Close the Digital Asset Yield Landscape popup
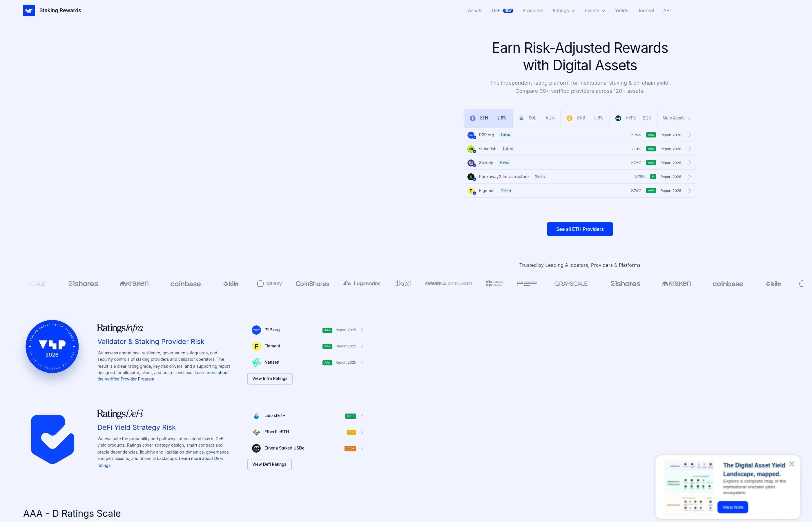Viewport: 812px width, 522px height. pos(792,464)
